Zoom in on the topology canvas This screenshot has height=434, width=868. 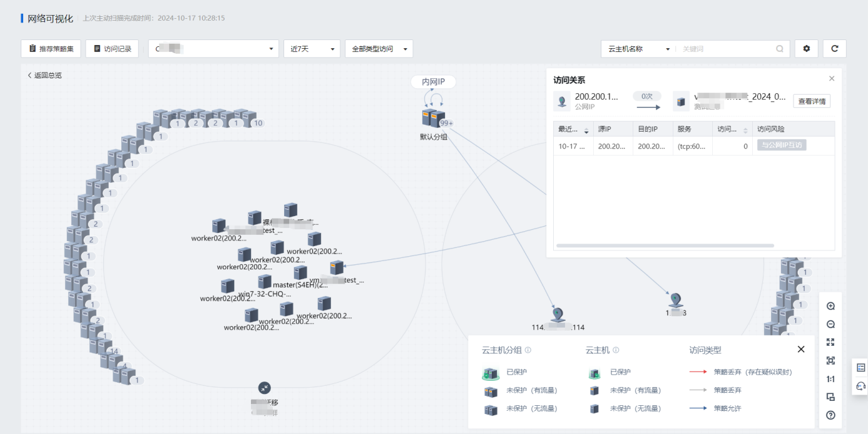coord(830,306)
